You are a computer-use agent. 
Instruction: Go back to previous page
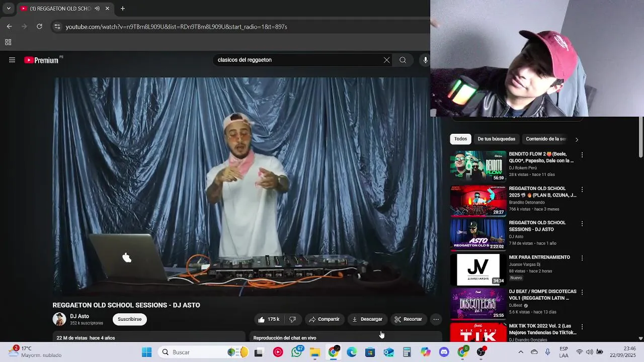pos(9,26)
